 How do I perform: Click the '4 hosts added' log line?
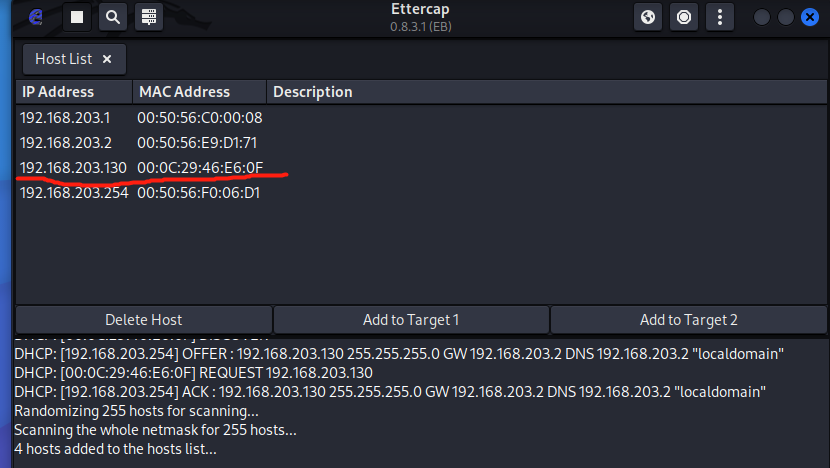(x=115, y=449)
